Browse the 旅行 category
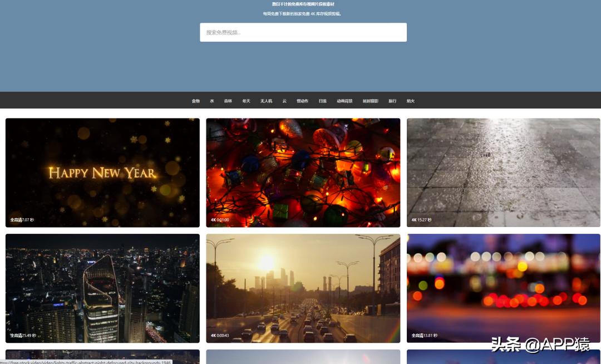601x364 pixels. pyautogui.click(x=392, y=101)
